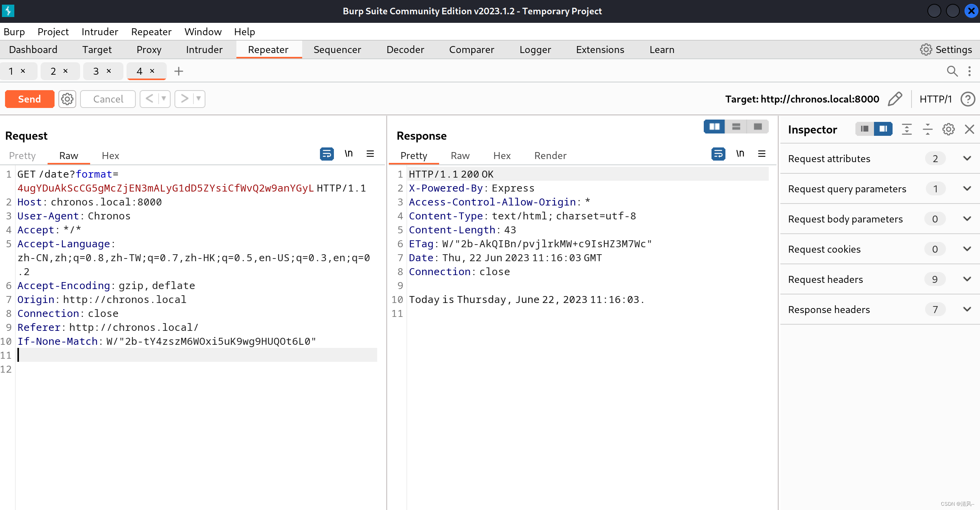The height and width of the screenshot is (510, 980).
Task: Open Inspector settings gear
Action: (x=949, y=129)
